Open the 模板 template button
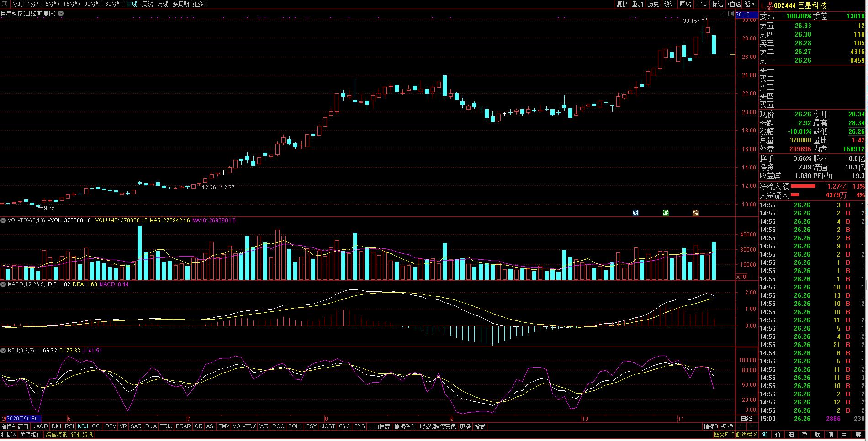This screenshot has height=441, width=868. click(727, 426)
